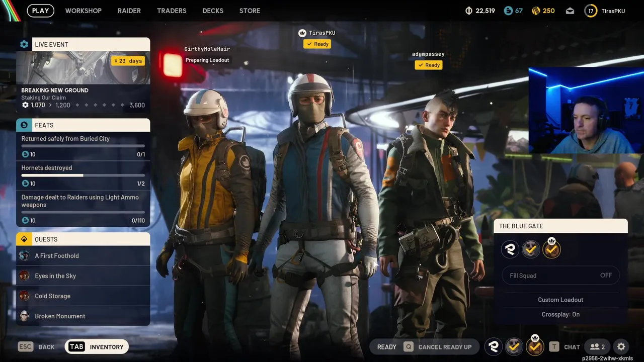Click TirasPKU's Ready badge above character
The image size is (644, 362).
click(x=317, y=44)
